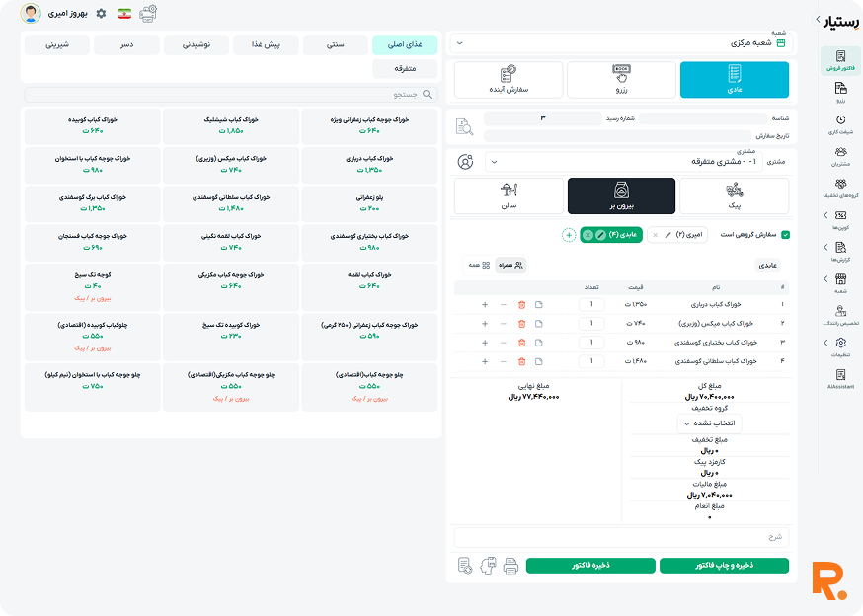Click the Iran flag language icon
The width and height of the screenshot is (863, 616).
[x=125, y=14]
